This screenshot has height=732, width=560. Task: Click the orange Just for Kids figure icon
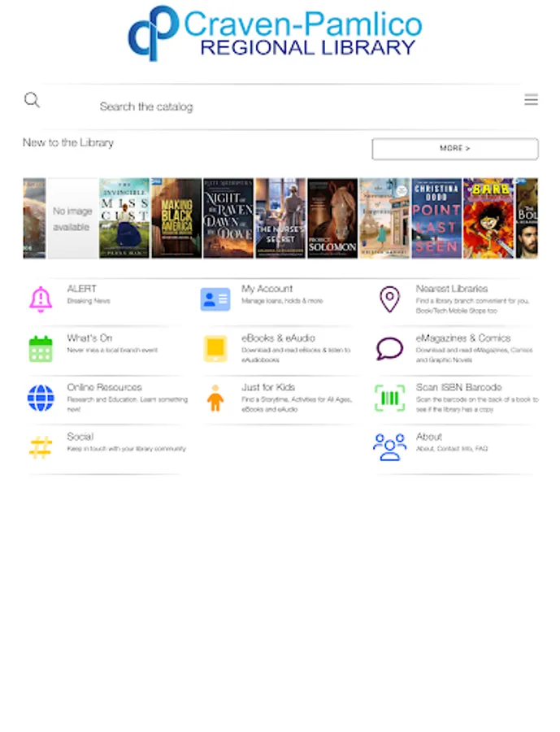pyautogui.click(x=215, y=398)
